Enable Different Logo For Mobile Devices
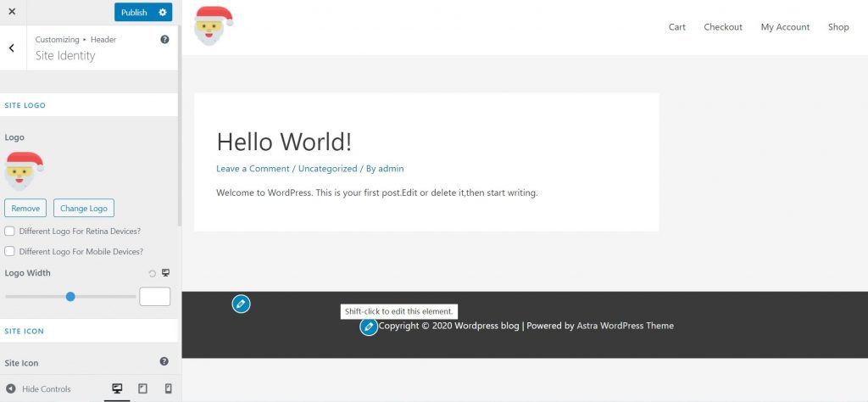The width and height of the screenshot is (868, 402). coord(9,251)
